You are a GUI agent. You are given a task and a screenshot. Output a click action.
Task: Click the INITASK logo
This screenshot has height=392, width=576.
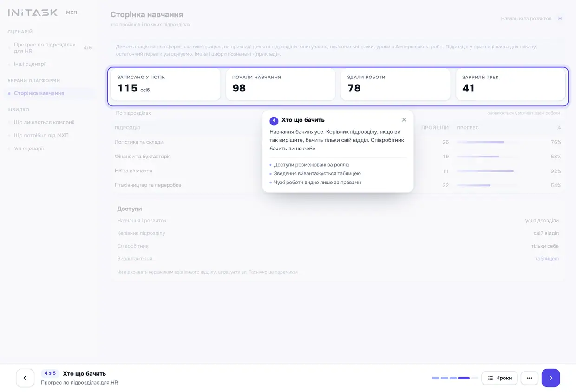coord(33,13)
